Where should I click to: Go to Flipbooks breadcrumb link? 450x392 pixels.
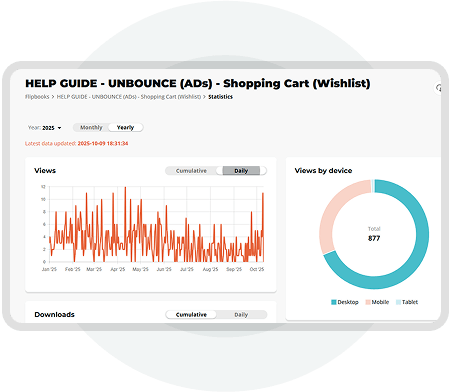click(37, 97)
